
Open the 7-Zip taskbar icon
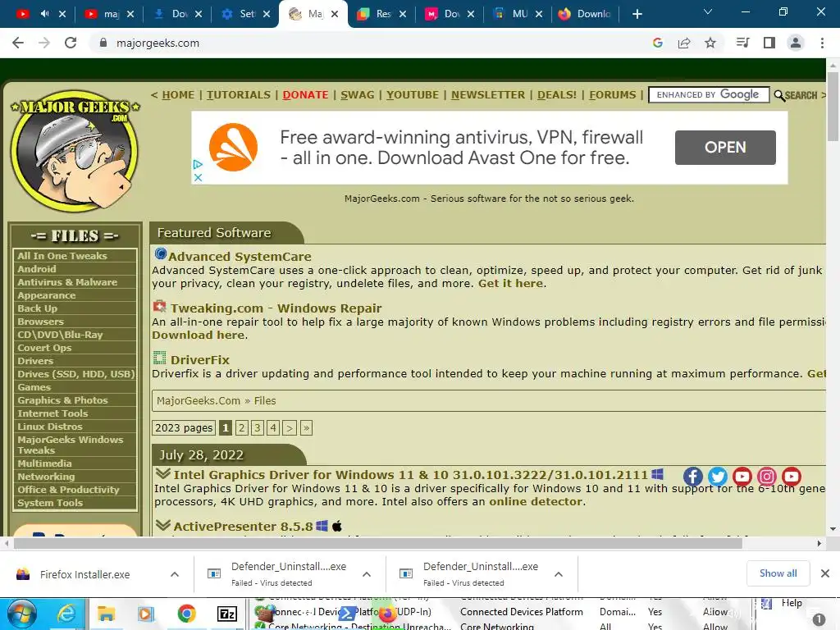227,614
